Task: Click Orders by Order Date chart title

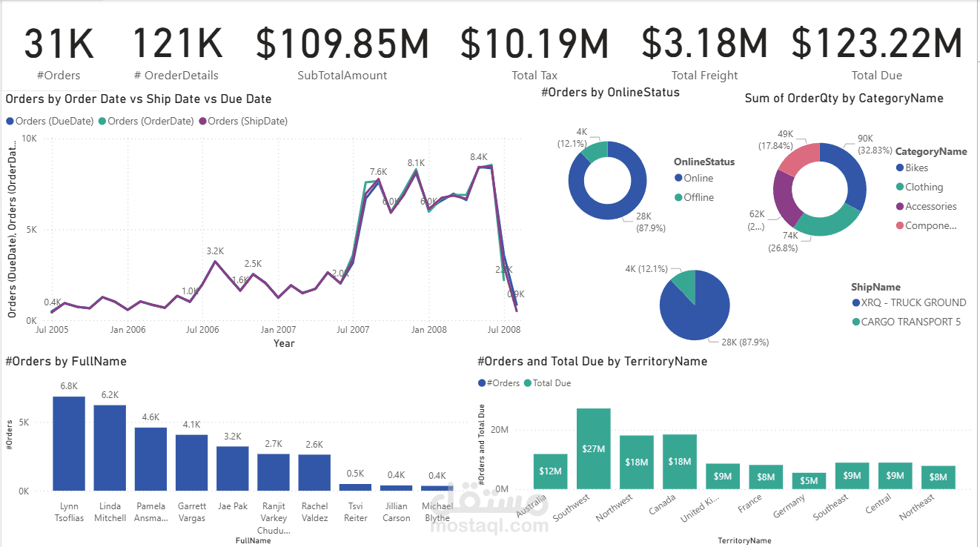Action: (139, 99)
